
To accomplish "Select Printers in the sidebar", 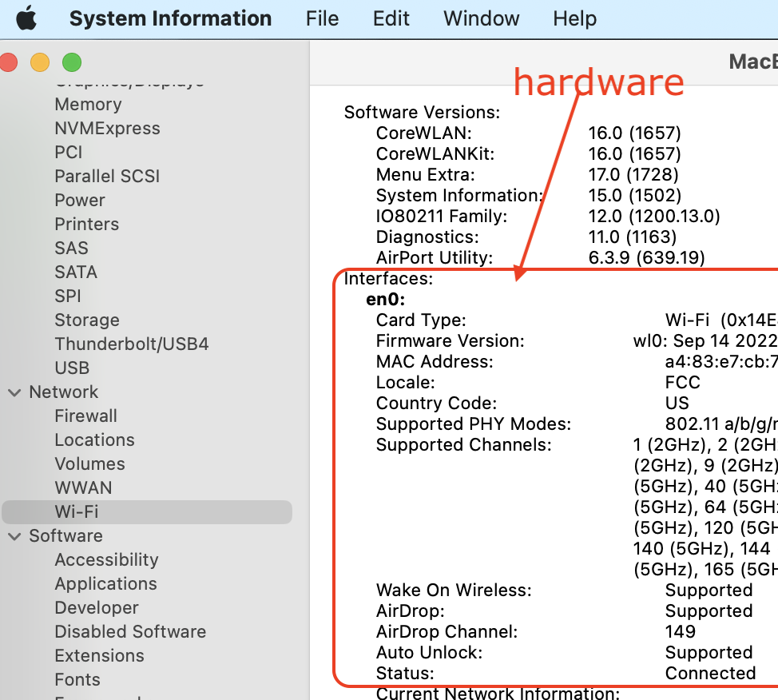I will click(x=86, y=224).
